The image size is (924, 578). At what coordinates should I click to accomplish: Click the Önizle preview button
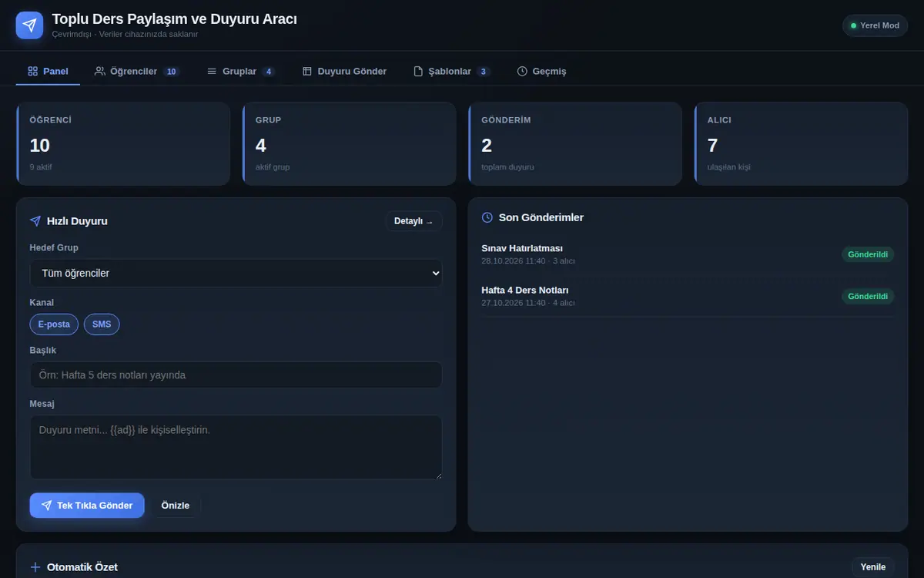(x=176, y=506)
